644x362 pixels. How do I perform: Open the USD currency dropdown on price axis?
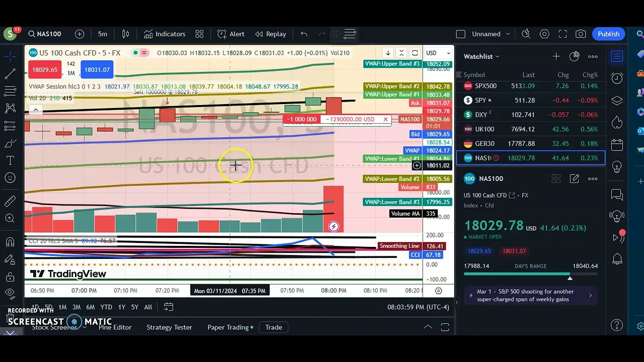(438, 53)
